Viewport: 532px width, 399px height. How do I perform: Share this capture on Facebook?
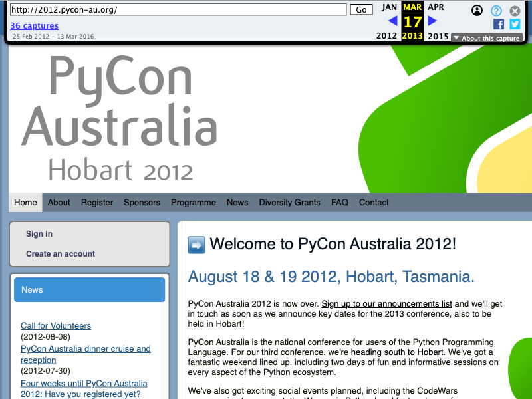pos(498,24)
